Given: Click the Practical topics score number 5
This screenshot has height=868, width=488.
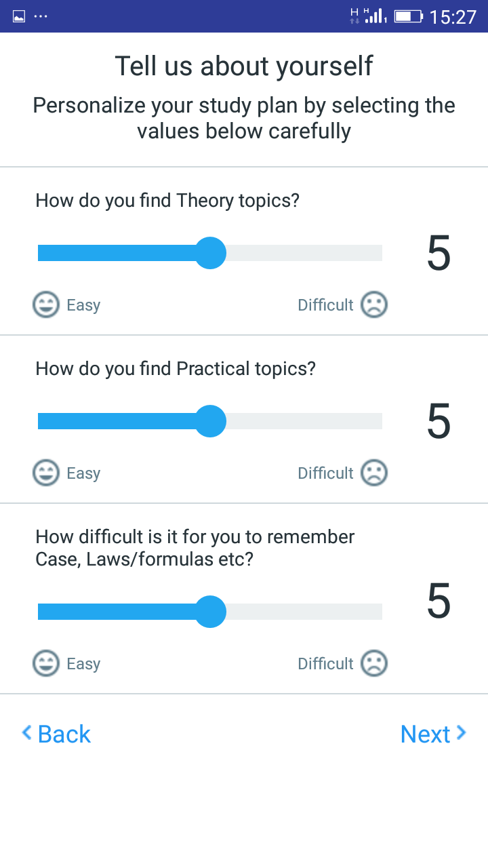Looking at the screenshot, I should coord(439,422).
